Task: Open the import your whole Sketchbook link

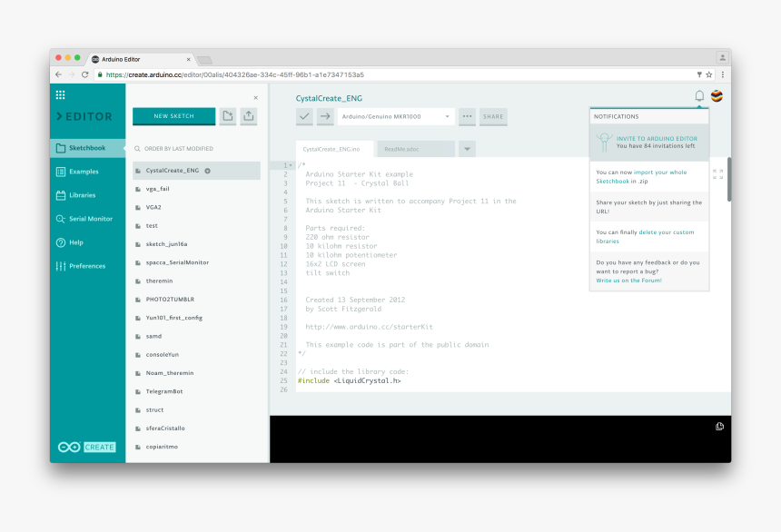Action: pos(641,177)
